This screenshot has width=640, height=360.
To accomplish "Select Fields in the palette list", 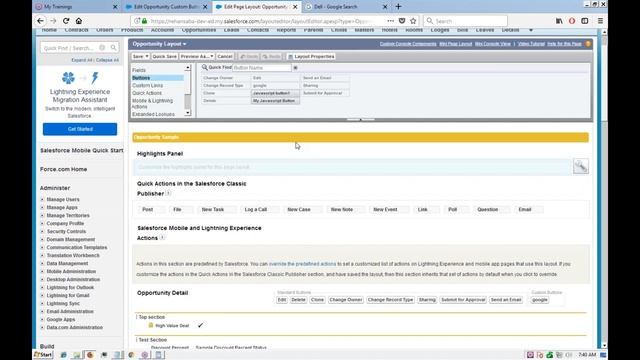I will click(x=139, y=70).
